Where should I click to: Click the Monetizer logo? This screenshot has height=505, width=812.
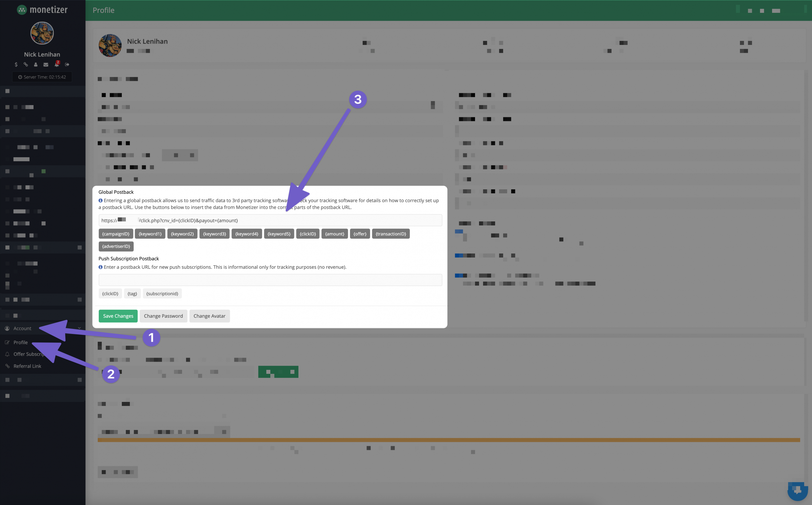point(42,10)
